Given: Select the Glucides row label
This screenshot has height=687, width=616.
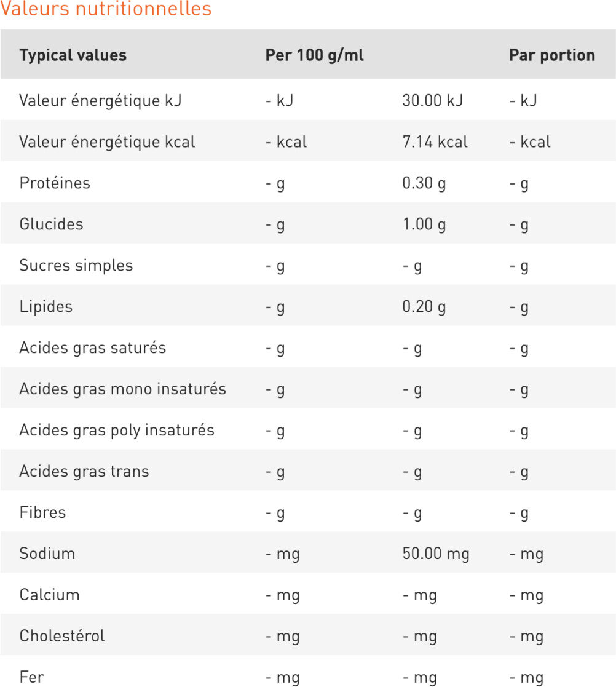Looking at the screenshot, I should tap(51, 224).
